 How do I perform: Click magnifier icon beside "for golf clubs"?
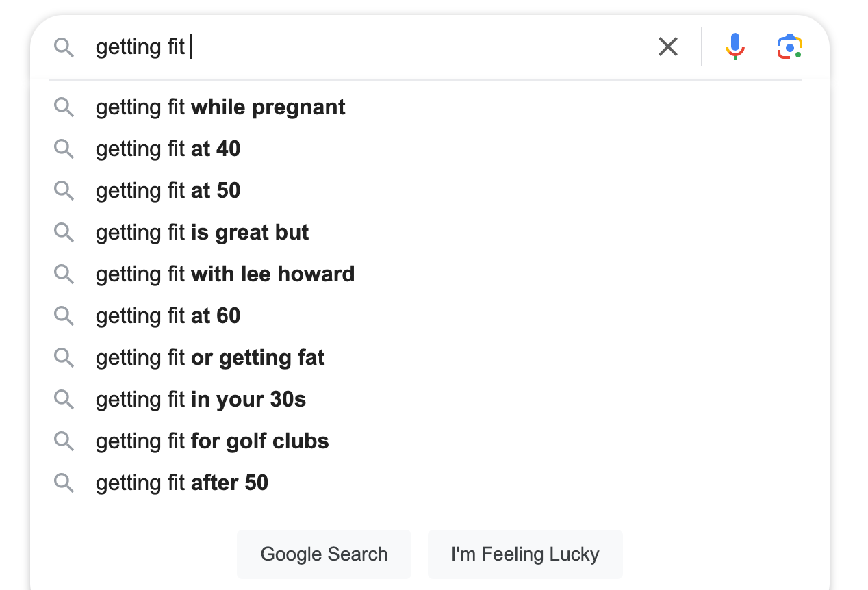click(64, 441)
